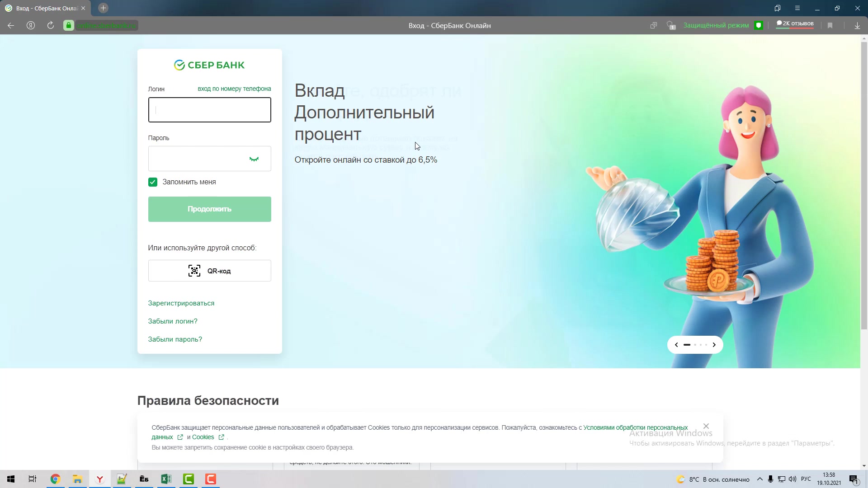Image resolution: width=868 pixels, height=488 pixels.
Task: Open 'вход по номеру телефона' link
Action: point(234,89)
